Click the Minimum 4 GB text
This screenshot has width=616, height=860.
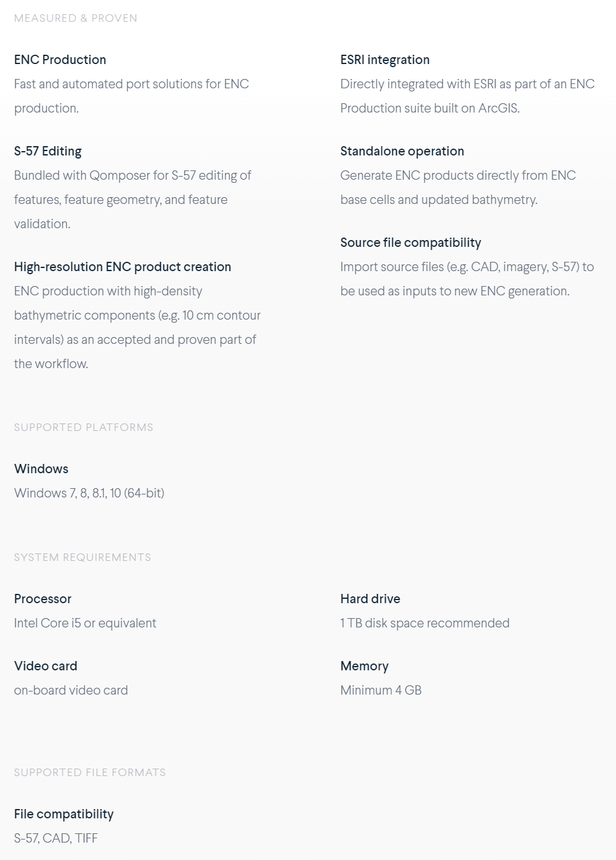(x=381, y=690)
